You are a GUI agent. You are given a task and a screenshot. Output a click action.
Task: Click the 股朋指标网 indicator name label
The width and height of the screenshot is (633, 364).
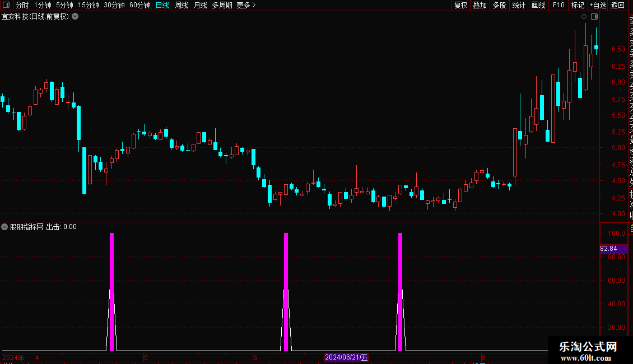(27, 227)
